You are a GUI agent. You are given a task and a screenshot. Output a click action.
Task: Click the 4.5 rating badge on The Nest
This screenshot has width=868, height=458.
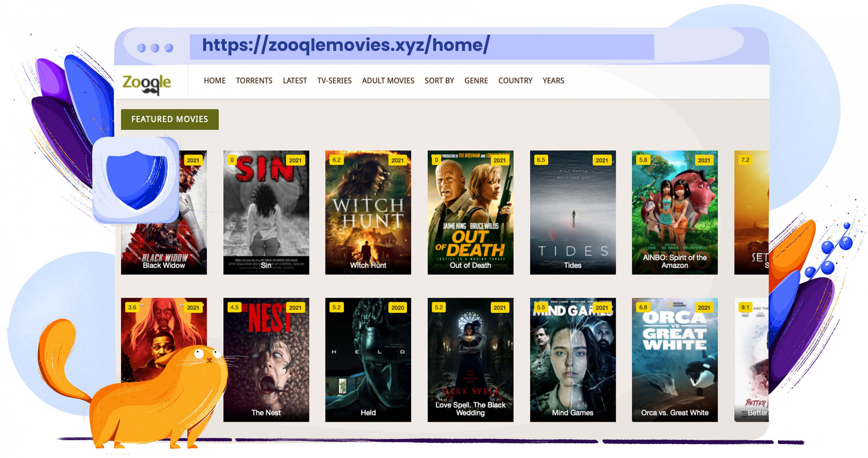[x=234, y=307]
